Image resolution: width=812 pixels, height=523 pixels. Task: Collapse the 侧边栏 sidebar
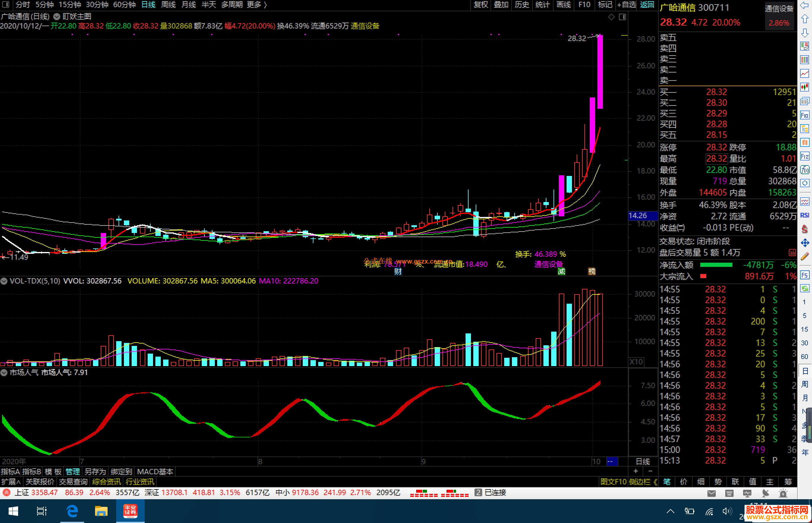(x=643, y=482)
